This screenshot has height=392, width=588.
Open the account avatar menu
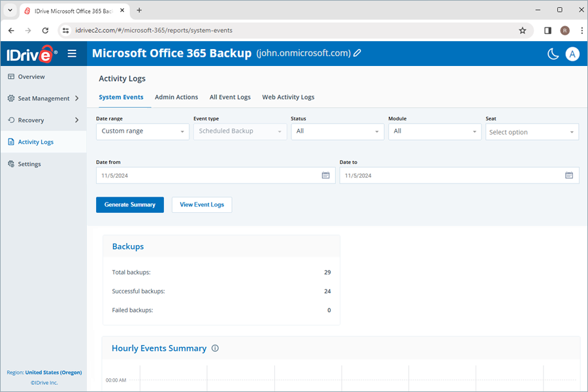click(x=573, y=54)
